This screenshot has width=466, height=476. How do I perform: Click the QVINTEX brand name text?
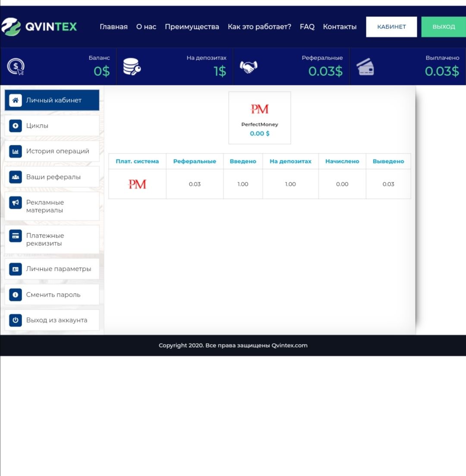click(51, 27)
